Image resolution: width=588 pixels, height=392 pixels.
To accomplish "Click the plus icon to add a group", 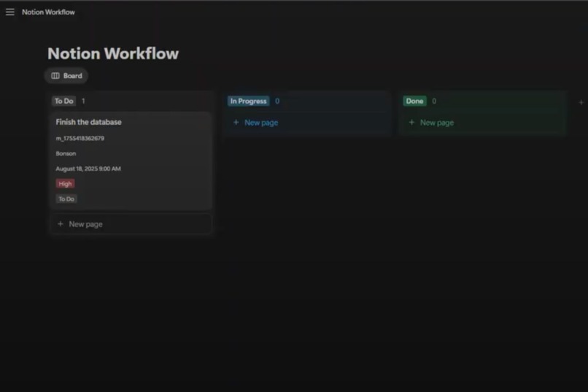I will pos(581,102).
